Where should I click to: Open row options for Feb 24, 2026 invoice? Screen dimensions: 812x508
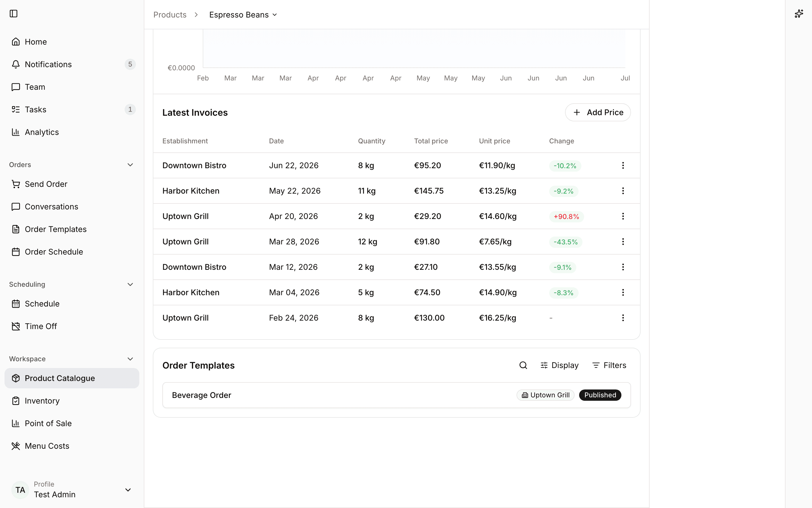coord(623,318)
